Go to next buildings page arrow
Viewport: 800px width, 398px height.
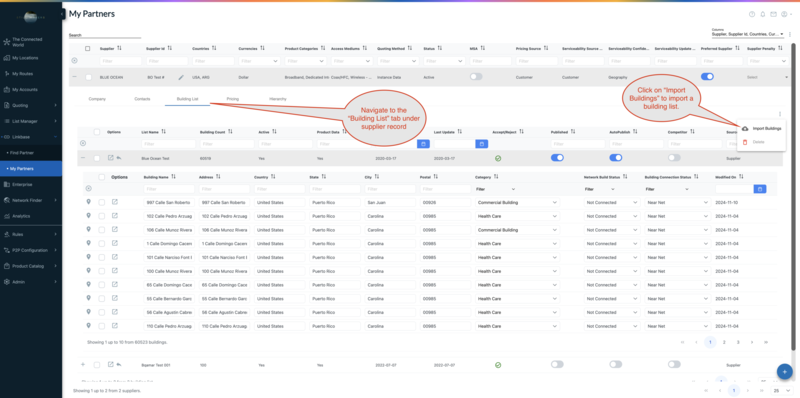[x=752, y=342]
